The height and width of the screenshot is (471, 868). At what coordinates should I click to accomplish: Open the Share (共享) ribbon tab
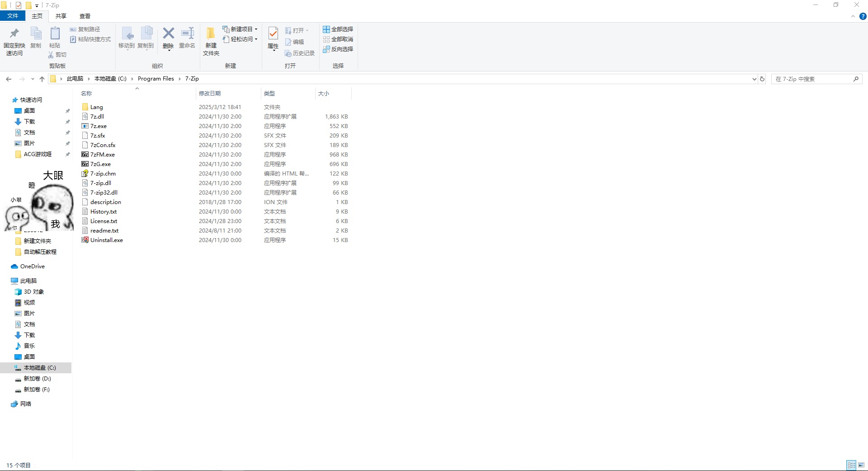pyautogui.click(x=61, y=16)
